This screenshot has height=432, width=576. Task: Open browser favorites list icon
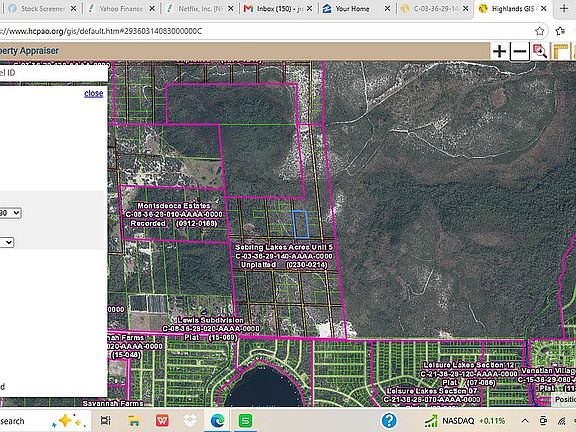[x=560, y=31]
